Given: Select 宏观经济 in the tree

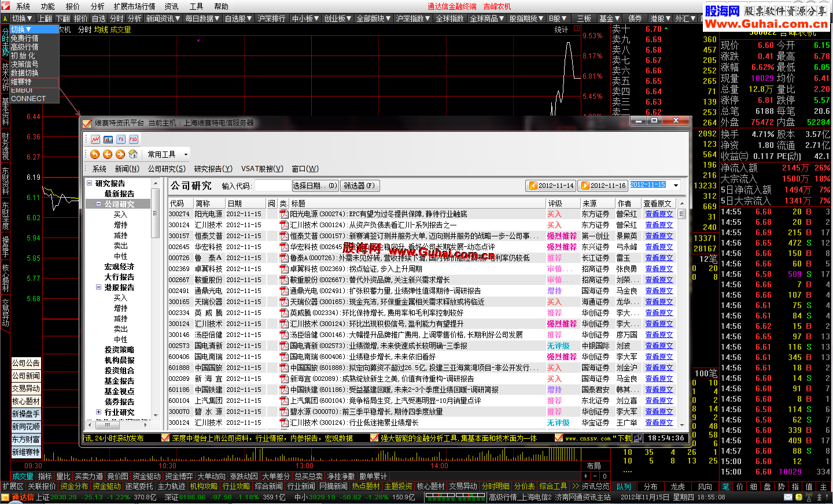Looking at the screenshot, I should pyautogui.click(x=119, y=266).
